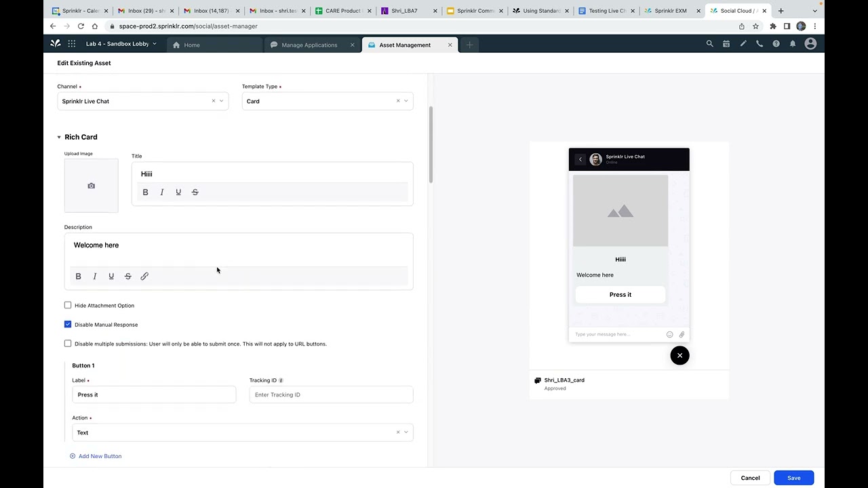Click attachment paperclip in chat preview
The width and height of the screenshot is (868, 488).
[682, 334]
